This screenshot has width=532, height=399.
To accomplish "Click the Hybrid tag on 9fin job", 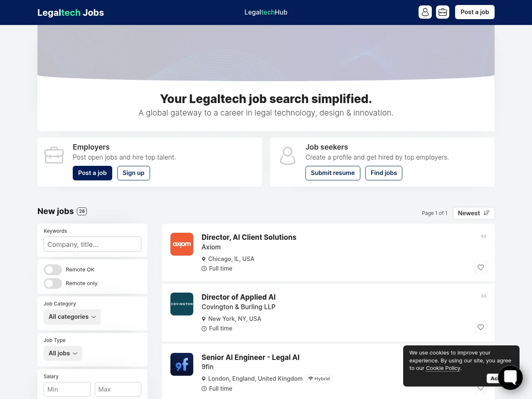I will click(319, 379).
